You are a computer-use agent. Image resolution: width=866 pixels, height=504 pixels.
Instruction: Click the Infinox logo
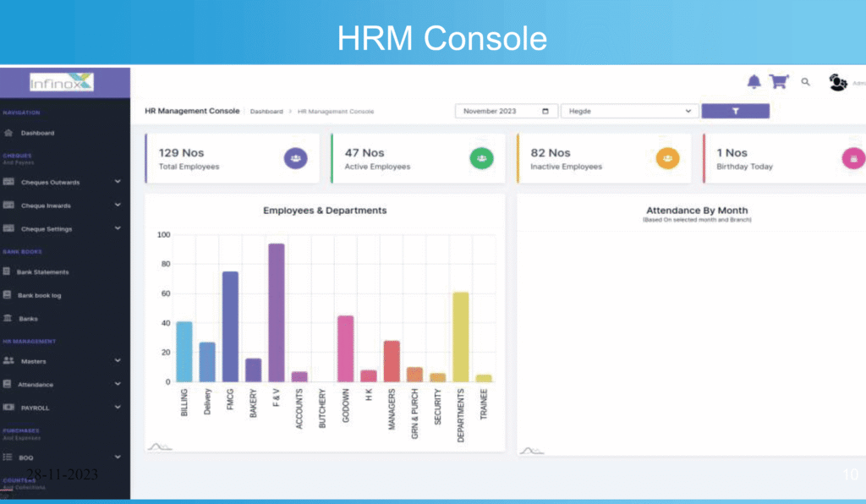coord(62,82)
